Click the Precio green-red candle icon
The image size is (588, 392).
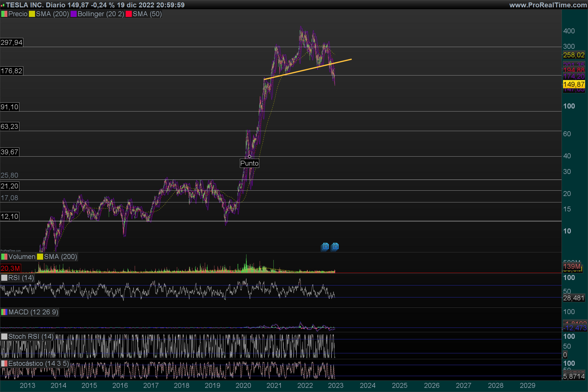(x=4, y=14)
